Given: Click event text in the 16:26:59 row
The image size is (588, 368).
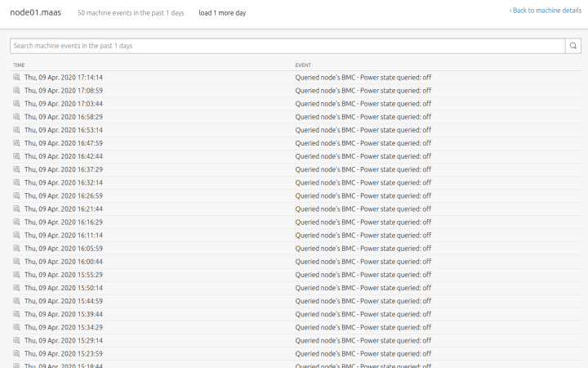Looking at the screenshot, I should (363, 195).
